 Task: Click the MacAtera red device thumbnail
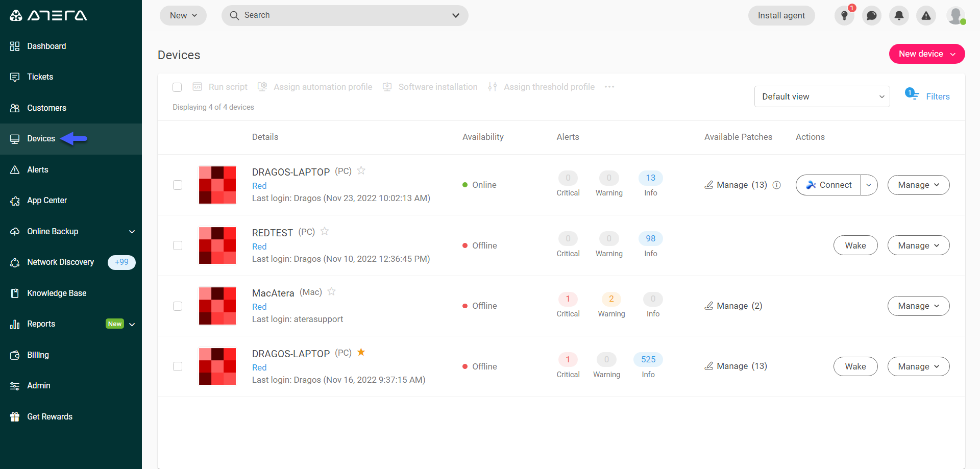[x=217, y=306]
